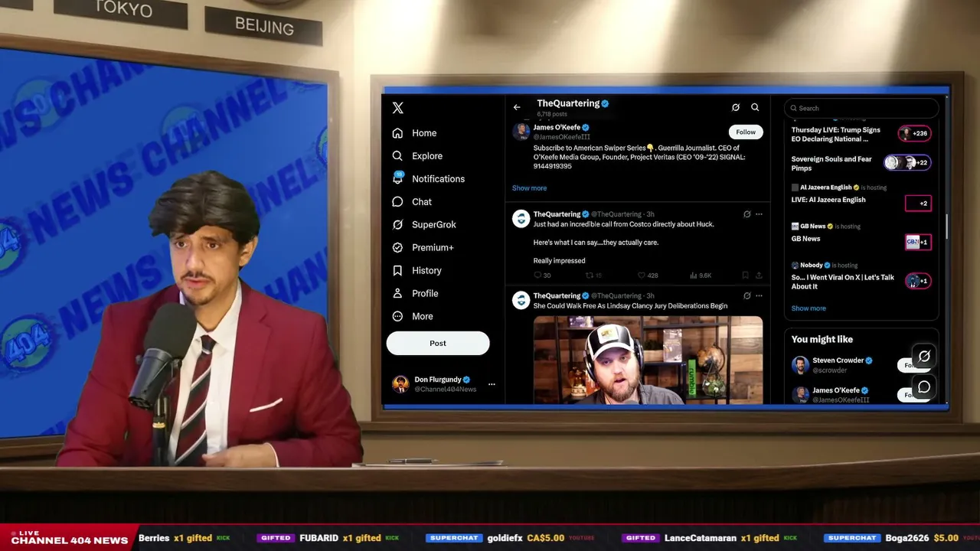Screen dimensions: 980x551
Task: Click the timestamp on the Costco post
Action: [x=650, y=214]
